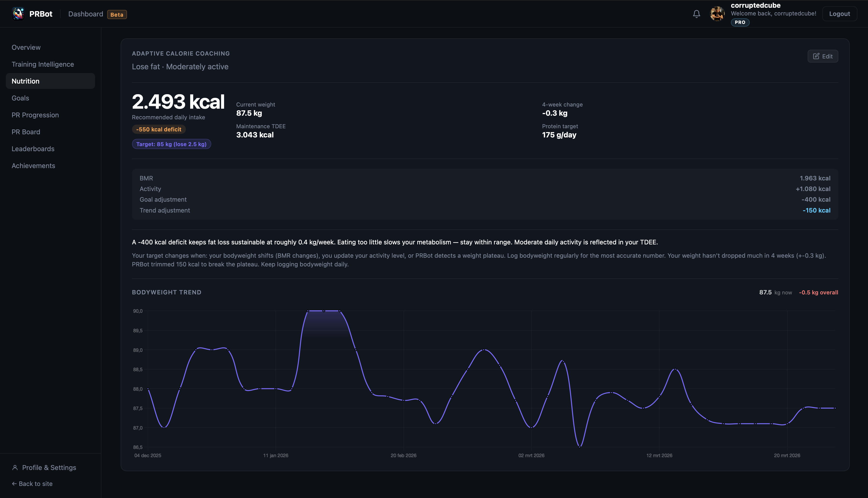Open the corruptedcube user avatar
The width and height of the screenshot is (868, 498).
point(717,14)
